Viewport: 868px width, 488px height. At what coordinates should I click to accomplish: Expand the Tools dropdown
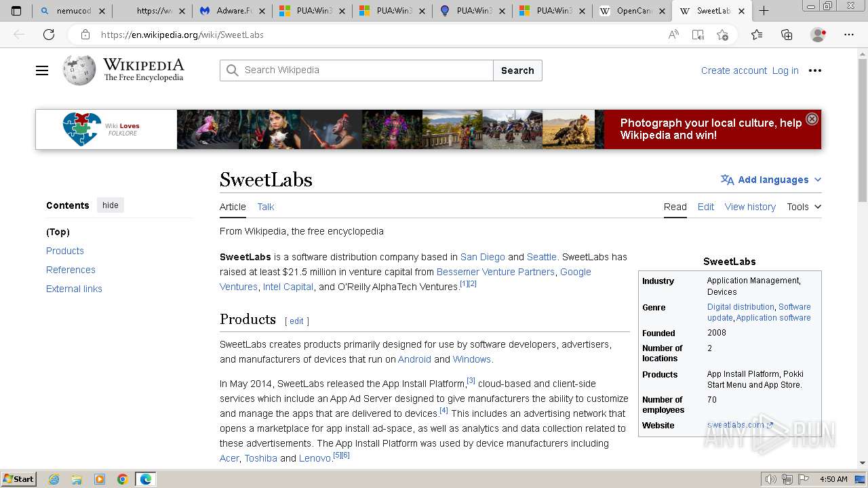[x=804, y=207]
